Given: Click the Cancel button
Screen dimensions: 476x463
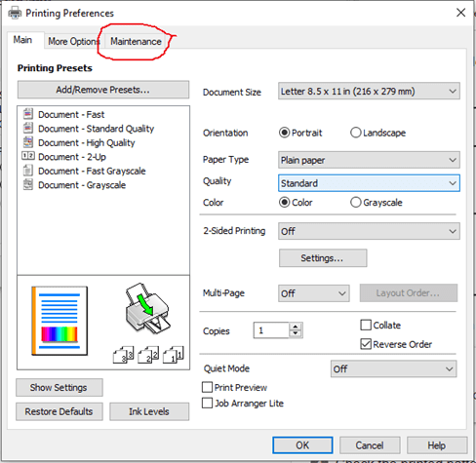Looking at the screenshot, I should point(370,445).
